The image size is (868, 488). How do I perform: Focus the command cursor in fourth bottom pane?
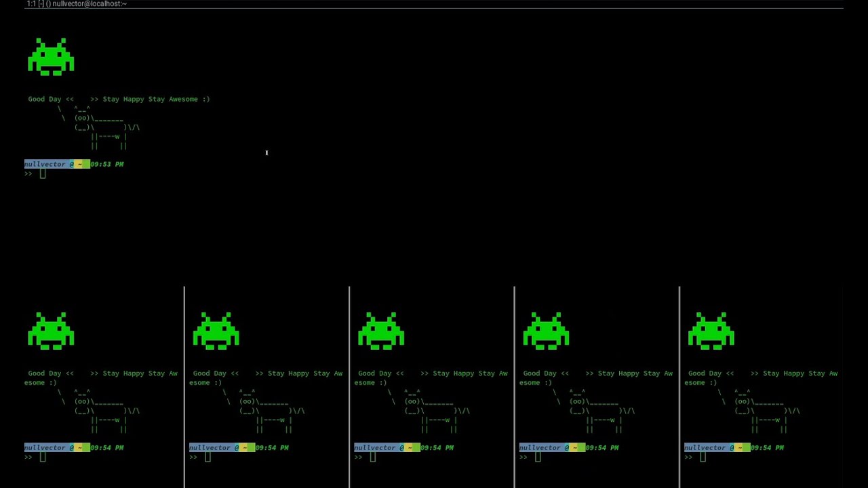click(538, 457)
